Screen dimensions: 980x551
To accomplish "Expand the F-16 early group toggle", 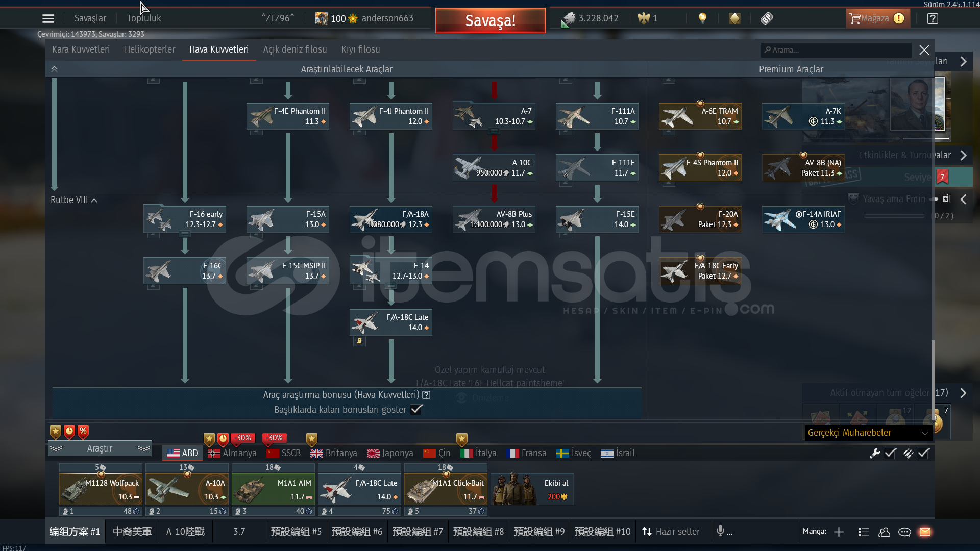I will [x=185, y=234].
